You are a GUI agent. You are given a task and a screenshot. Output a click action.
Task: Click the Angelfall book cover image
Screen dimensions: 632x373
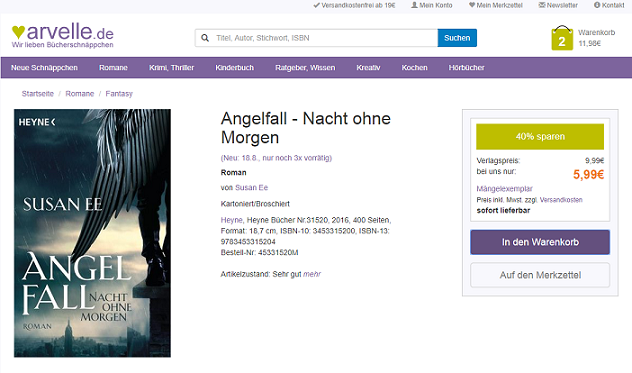[92, 233]
